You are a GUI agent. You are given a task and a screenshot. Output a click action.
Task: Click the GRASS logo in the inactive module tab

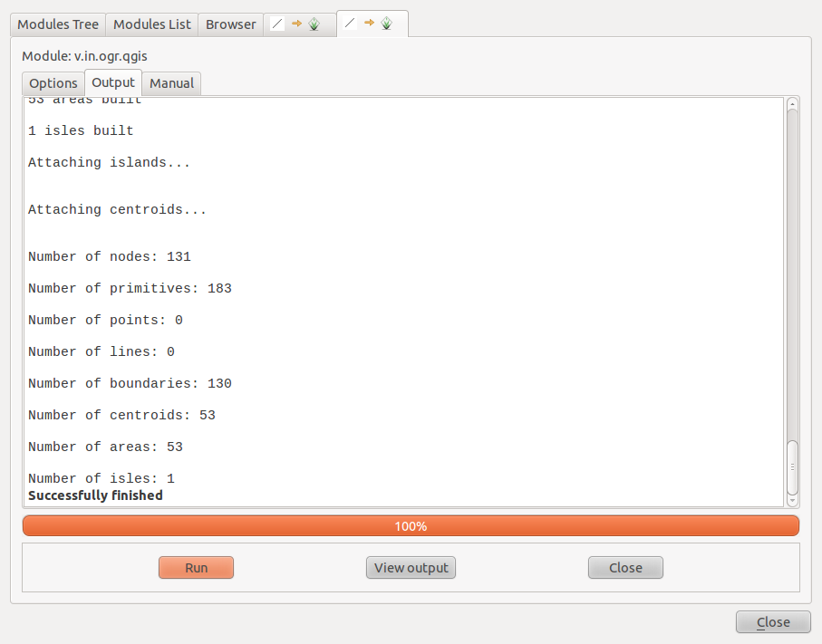(x=314, y=24)
